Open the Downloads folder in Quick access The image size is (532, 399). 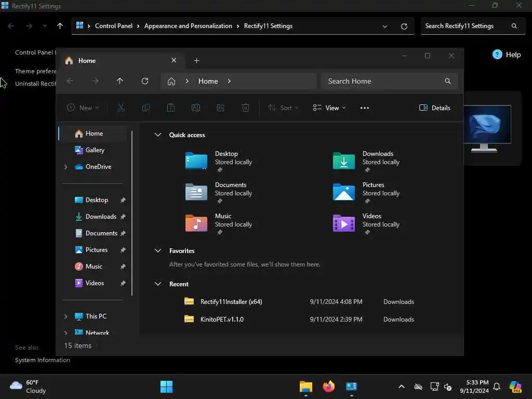click(366, 161)
